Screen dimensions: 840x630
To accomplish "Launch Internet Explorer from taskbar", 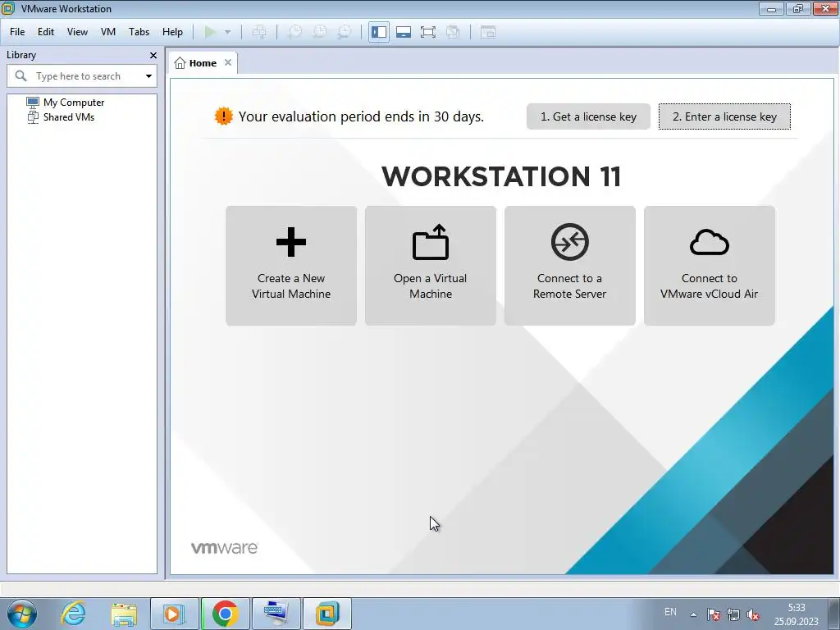I will tap(73, 614).
